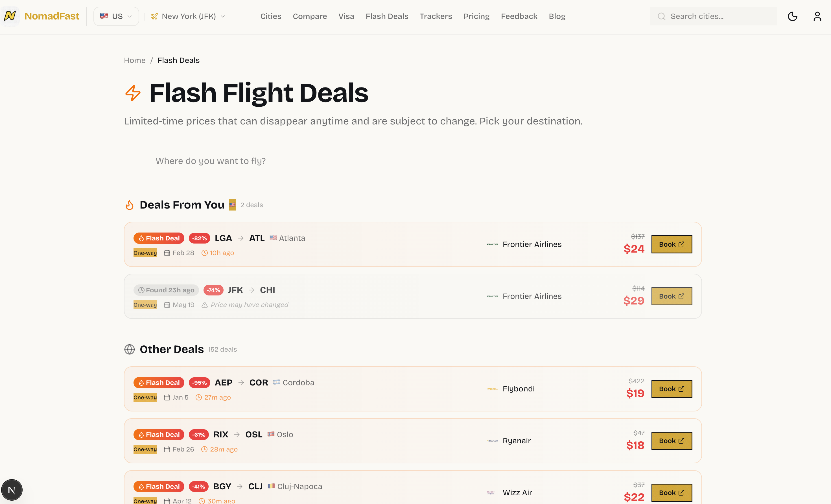
Task: Click the globe icon beside Other Deals
Action: 130,349
